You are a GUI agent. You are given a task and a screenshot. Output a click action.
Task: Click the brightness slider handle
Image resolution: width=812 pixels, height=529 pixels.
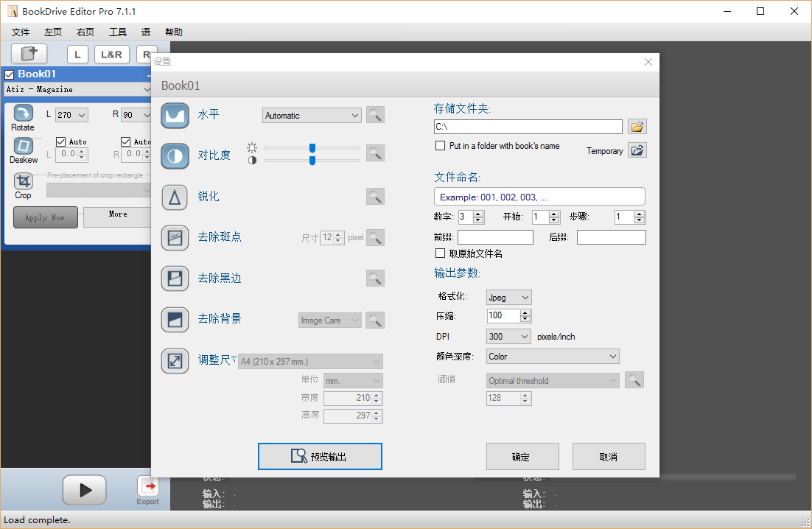(x=312, y=148)
